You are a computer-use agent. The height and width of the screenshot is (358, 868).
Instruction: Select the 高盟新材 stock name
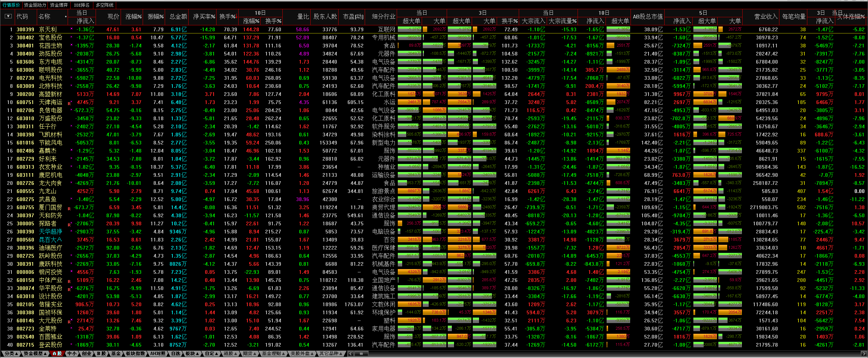point(51,94)
